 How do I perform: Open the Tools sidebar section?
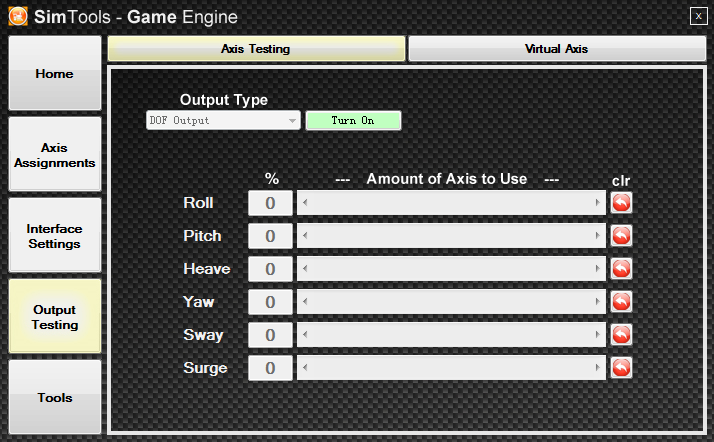coord(55,397)
